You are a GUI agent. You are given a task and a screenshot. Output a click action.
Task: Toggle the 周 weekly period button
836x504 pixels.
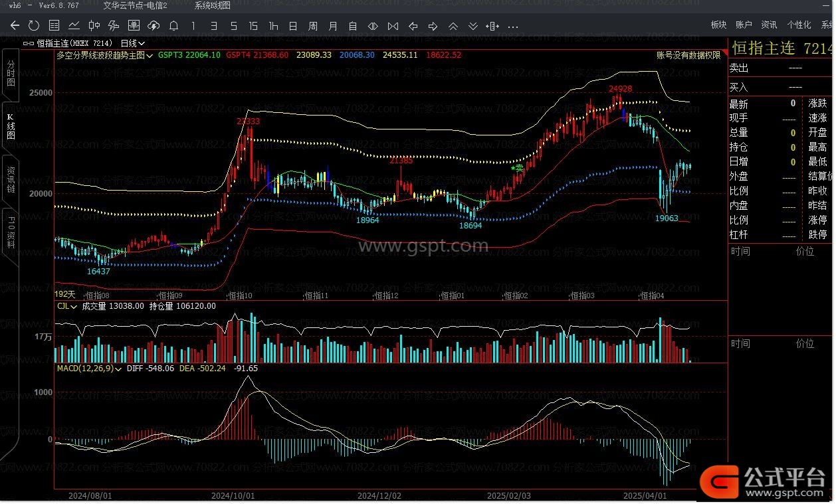coord(313,26)
